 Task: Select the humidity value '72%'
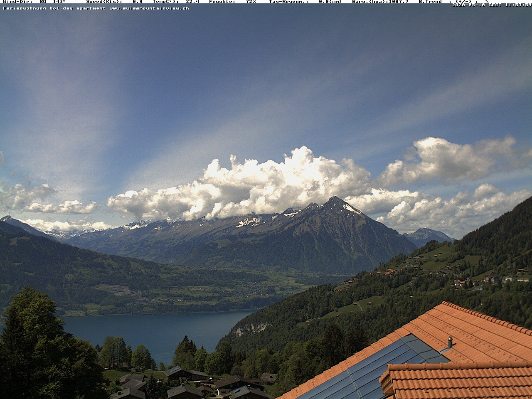(x=251, y=2)
